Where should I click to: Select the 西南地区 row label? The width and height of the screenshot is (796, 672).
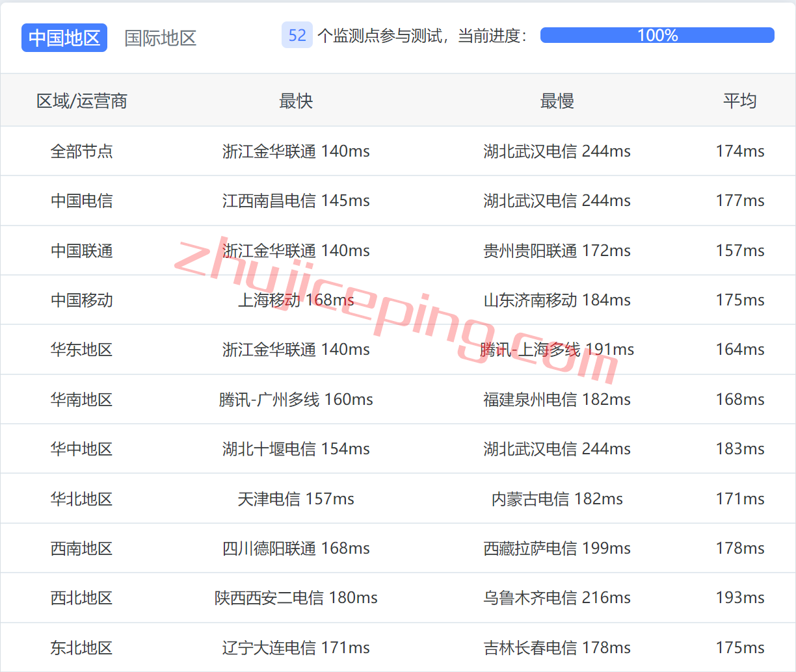82,548
